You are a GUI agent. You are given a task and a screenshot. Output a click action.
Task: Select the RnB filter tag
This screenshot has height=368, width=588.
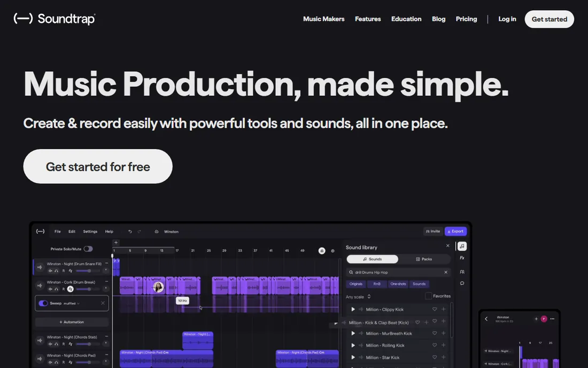click(377, 284)
